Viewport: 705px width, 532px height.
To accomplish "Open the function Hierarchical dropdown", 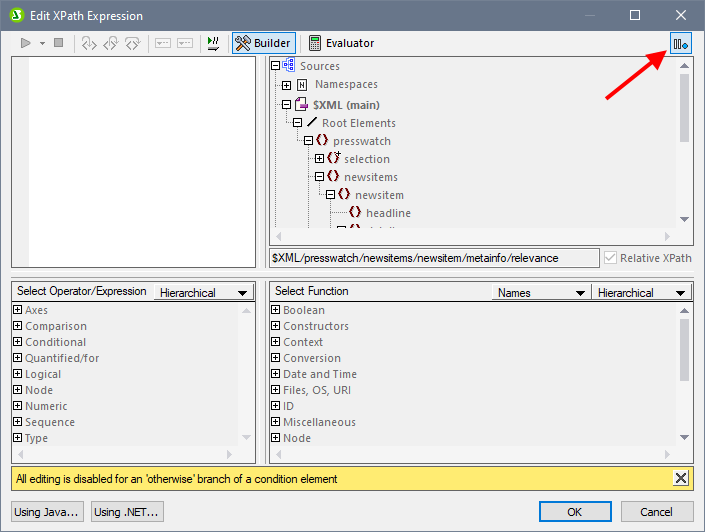I will 641,293.
